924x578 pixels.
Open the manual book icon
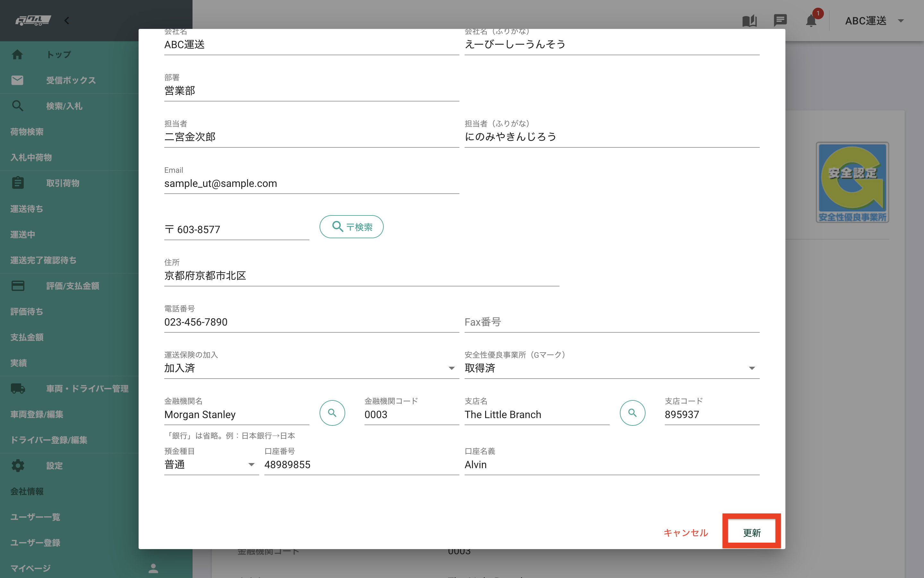(x=749, y=21)
